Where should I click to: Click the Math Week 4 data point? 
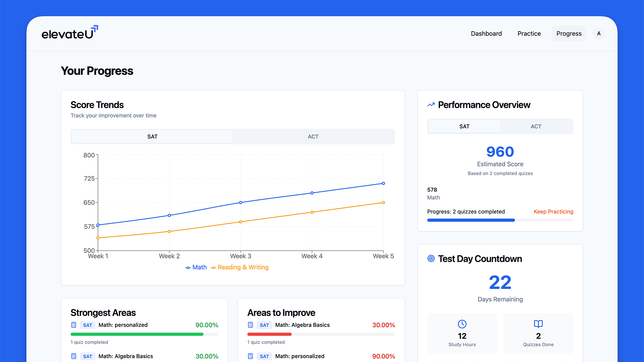click(312, 193)
